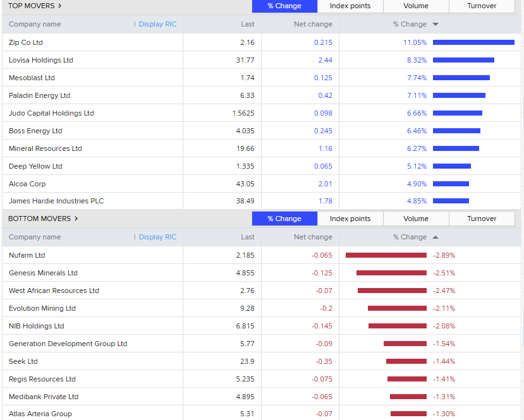524x420 pixels.
Task: Sort Bottom Movers by % Change ascending arrow
Action: coord(435,237)
